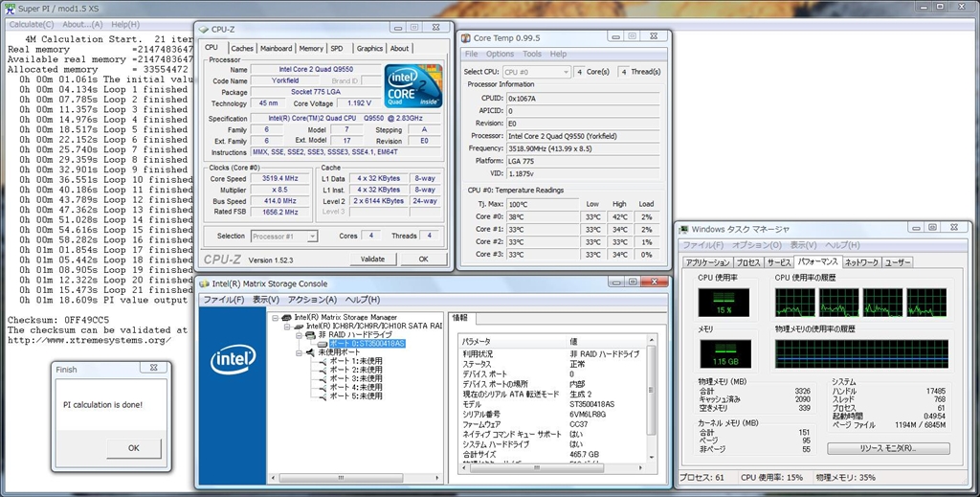Switch to ユーザー tab in Task Manager

tap(897, 262)
